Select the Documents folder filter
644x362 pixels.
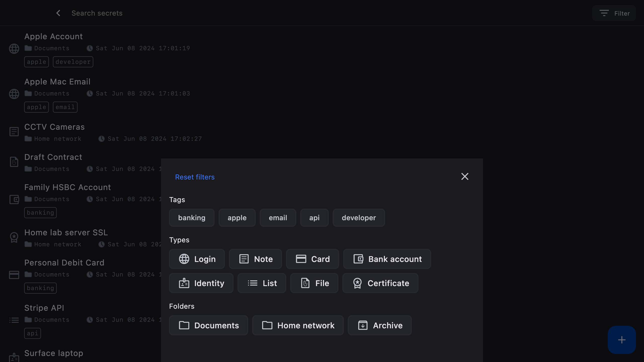(209, 325)
